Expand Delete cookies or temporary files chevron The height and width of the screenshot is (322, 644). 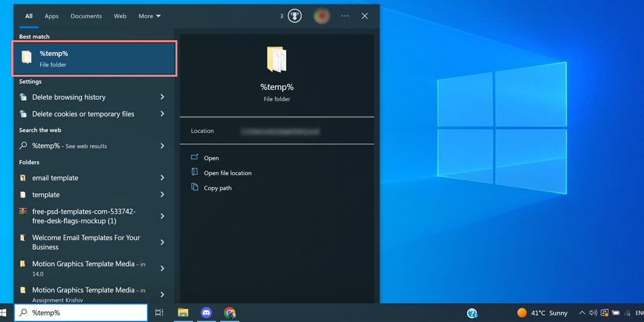[x=162, y=114]
